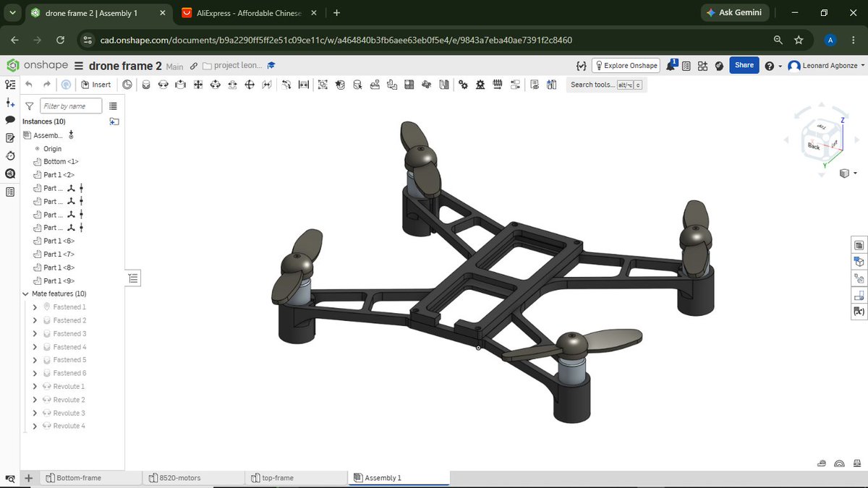Open the document link chain icon
The height and width of the screenshot is (488, 868).
coord(194,66)
